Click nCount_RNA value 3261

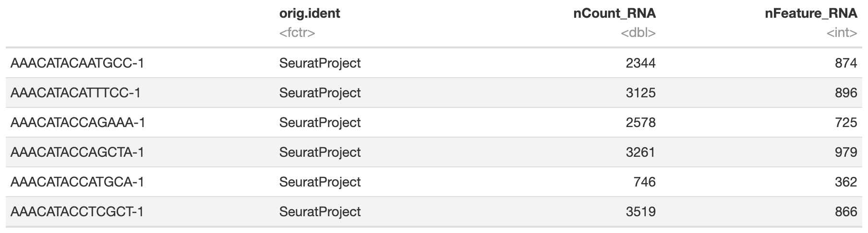click(640, 152)
